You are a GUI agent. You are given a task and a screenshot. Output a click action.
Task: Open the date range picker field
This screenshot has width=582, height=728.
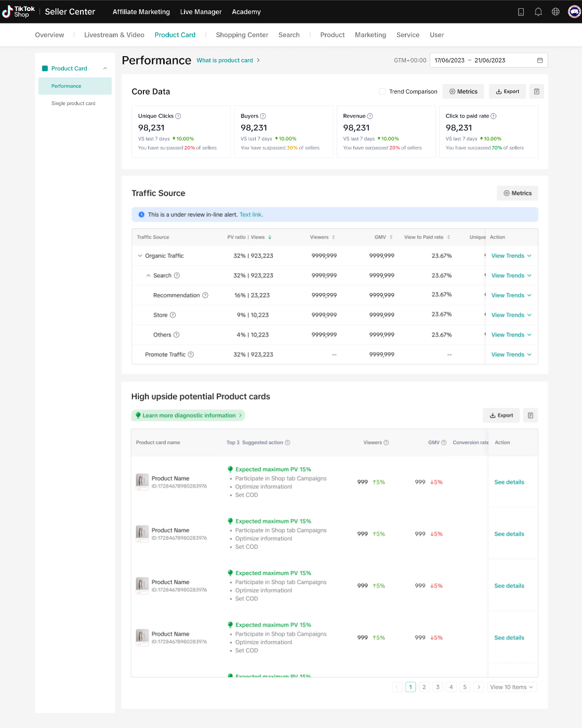488,60
